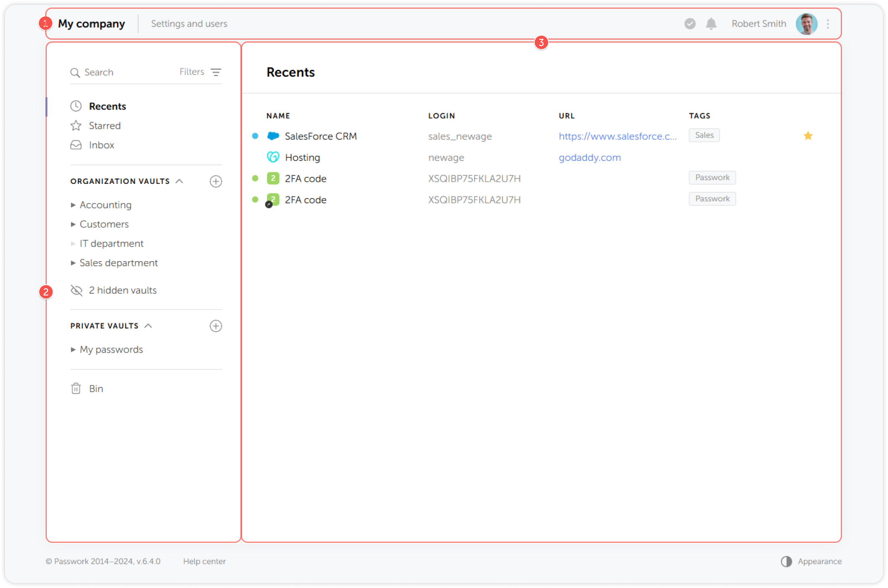Screen dimensions: 888x588
Task: Show the 2 hidden vaults
Action: 122,290
